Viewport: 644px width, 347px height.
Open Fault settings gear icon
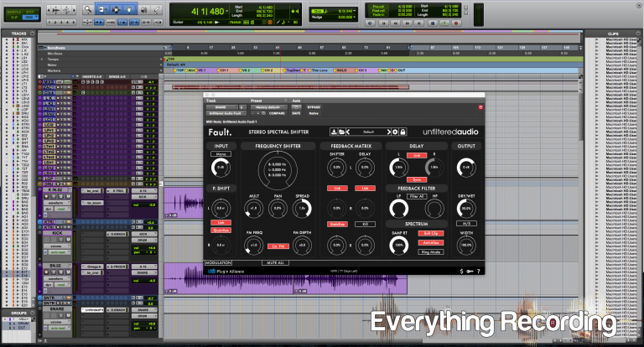[395, 132]
